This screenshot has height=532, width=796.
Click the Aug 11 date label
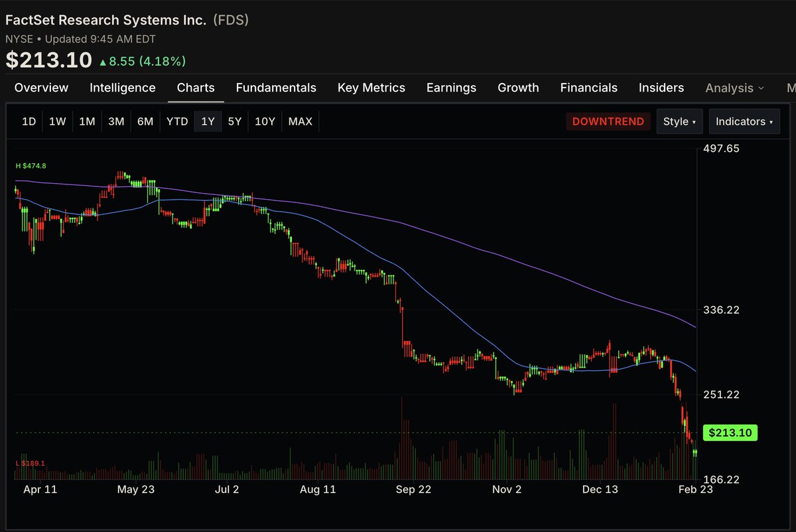tap(318, 490)
